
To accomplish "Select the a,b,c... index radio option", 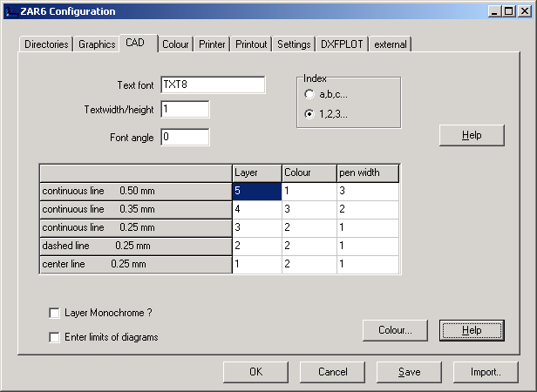I will click(309, 94).
